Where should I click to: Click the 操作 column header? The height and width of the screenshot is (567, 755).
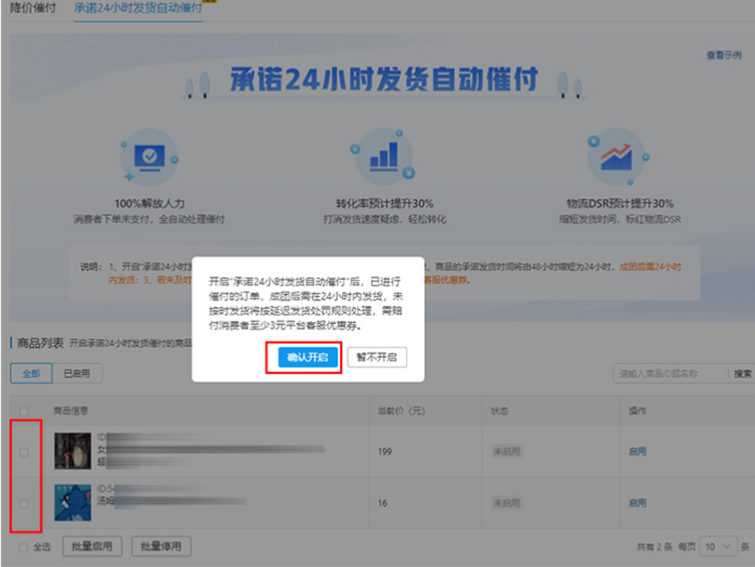point(638,411)
